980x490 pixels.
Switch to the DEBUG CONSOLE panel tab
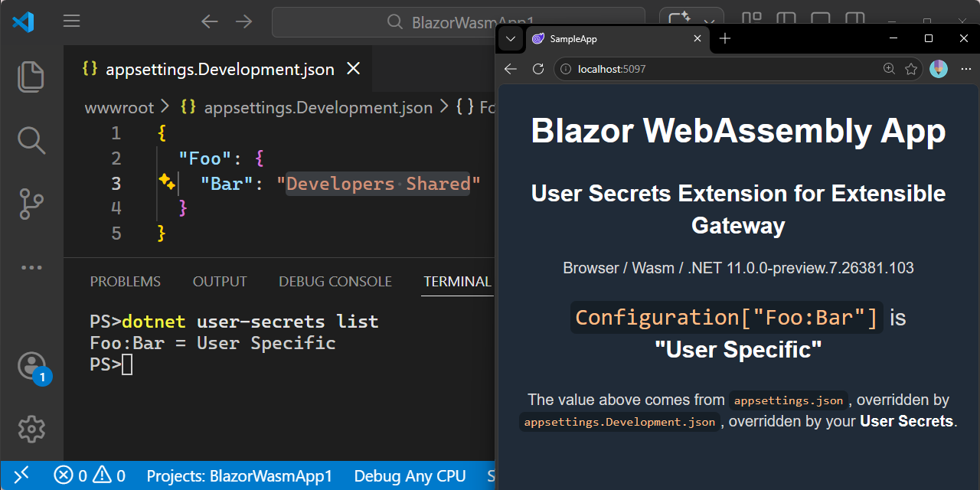click(335, 282)
